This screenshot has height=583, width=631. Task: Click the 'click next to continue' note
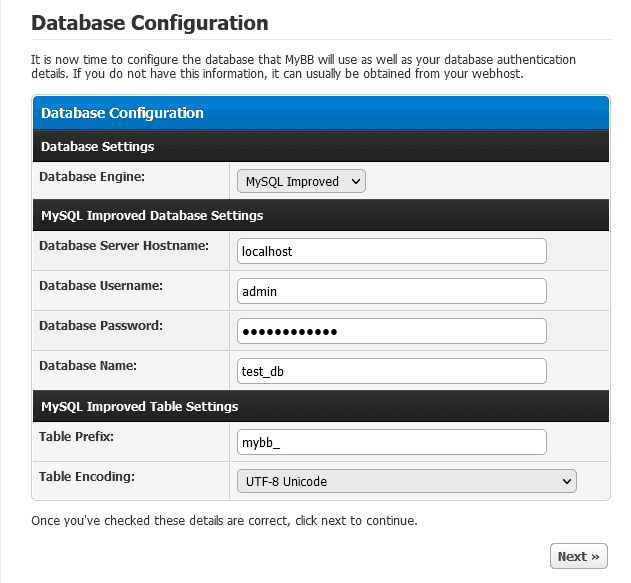tap(224, 521)
